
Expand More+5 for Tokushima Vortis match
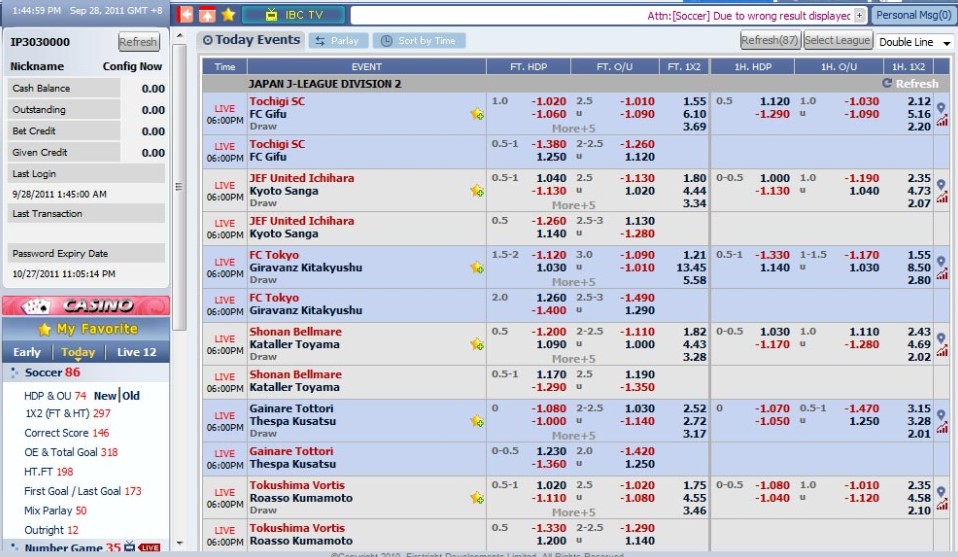click(573, 512)
